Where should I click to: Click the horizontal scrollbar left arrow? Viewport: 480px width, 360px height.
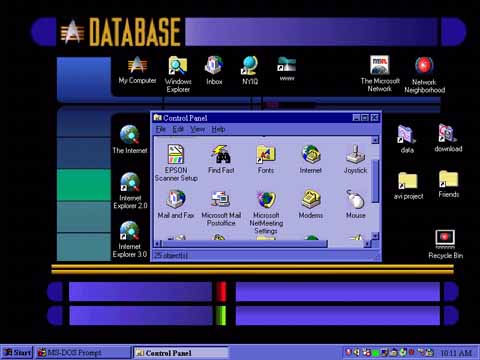157,244
